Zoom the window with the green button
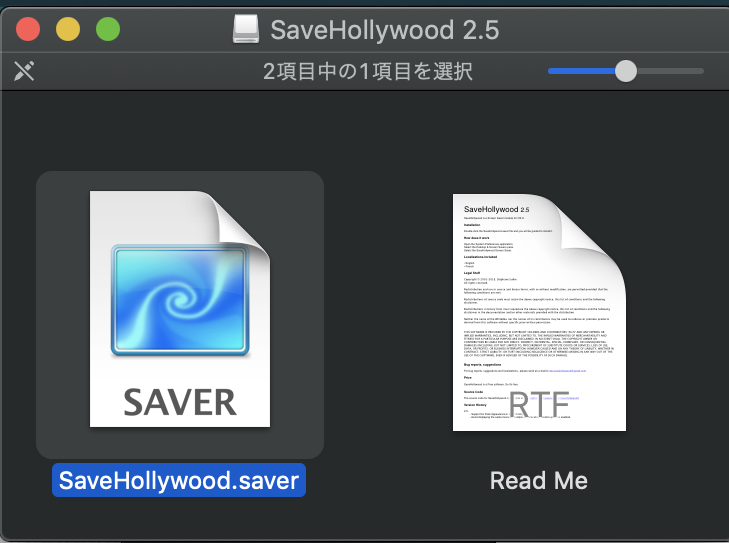 108,29
